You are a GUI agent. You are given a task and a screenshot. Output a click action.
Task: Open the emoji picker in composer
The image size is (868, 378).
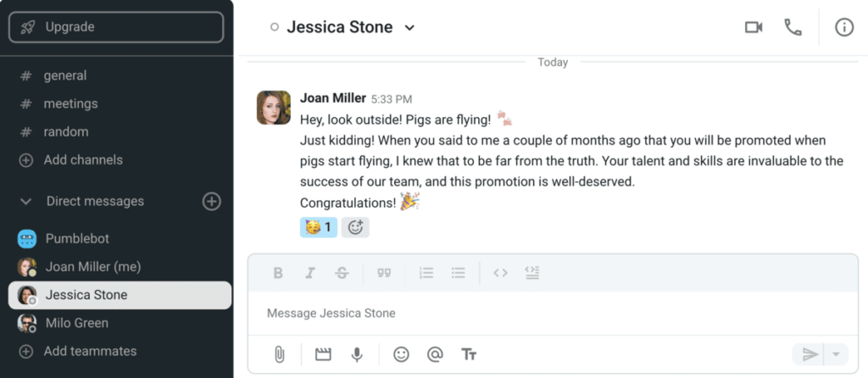point(401,354)
